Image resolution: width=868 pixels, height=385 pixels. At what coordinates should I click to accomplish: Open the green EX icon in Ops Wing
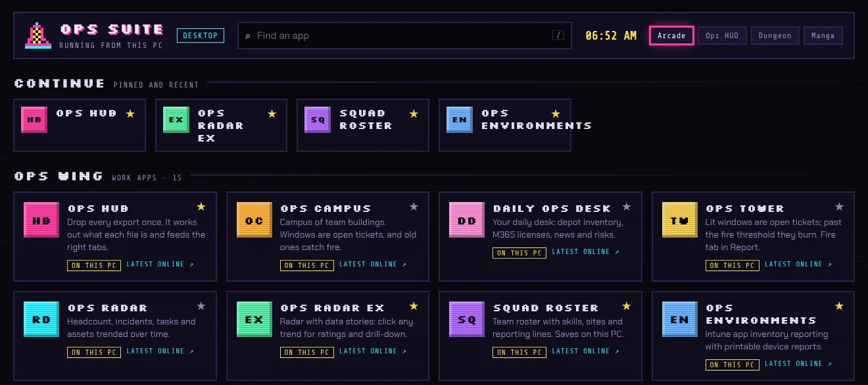tap(254, 320)
